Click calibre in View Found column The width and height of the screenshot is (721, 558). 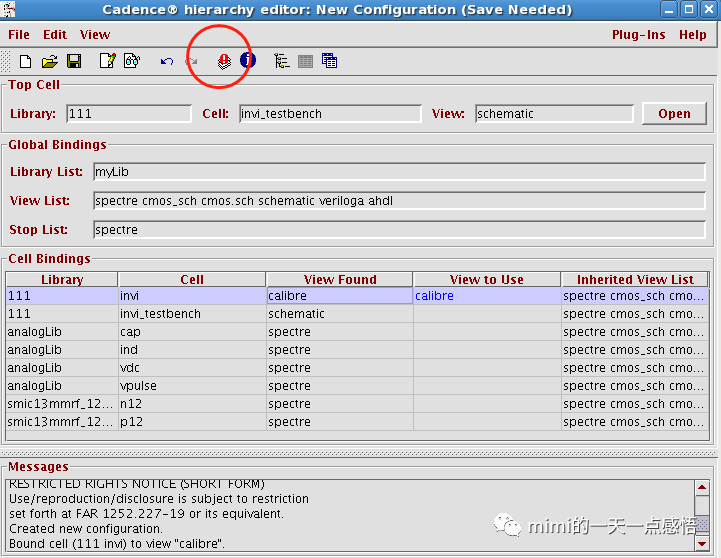click(287, 296)
